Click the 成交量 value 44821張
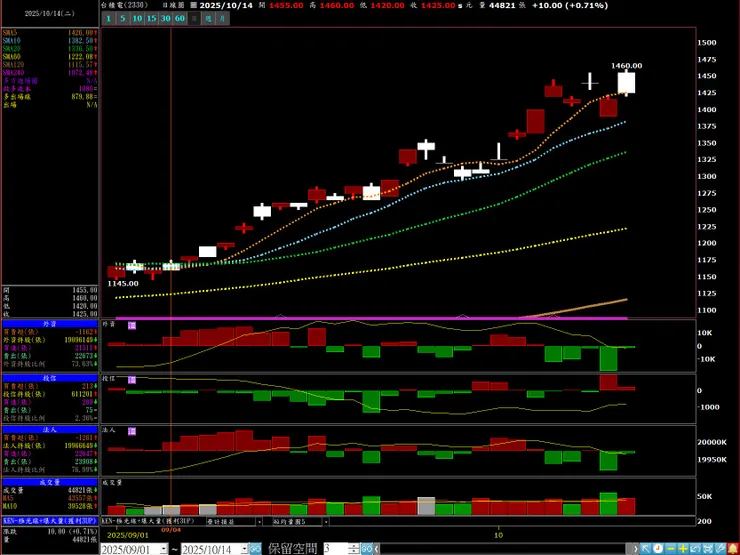The width and height of the screenshot is (740, 555). [x=82, y=490]
